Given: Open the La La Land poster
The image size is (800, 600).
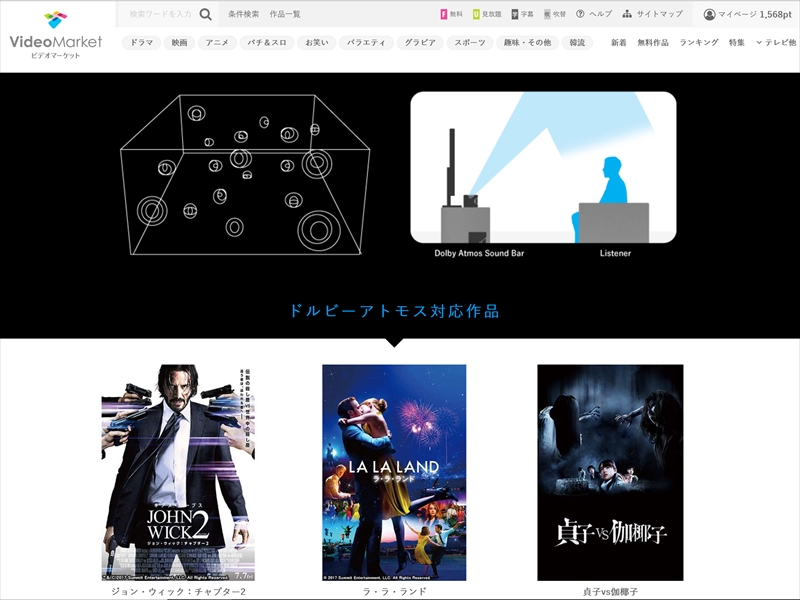Looking at the screenshot, I should tap(394, 472).
